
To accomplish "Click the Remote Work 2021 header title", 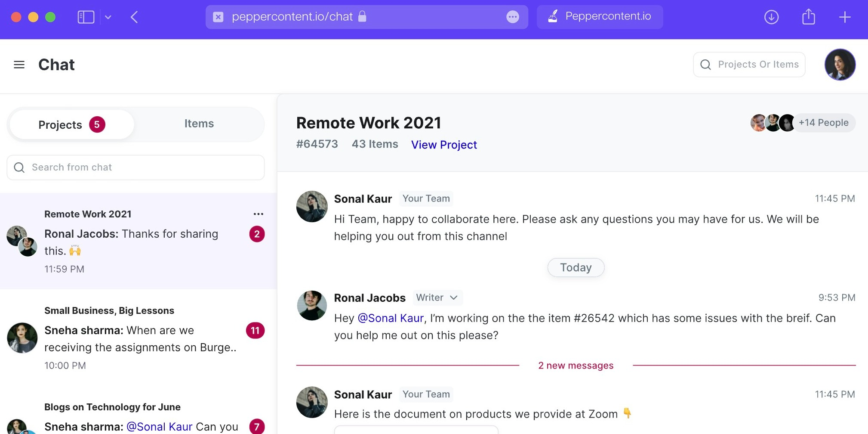I will point(369,123).
